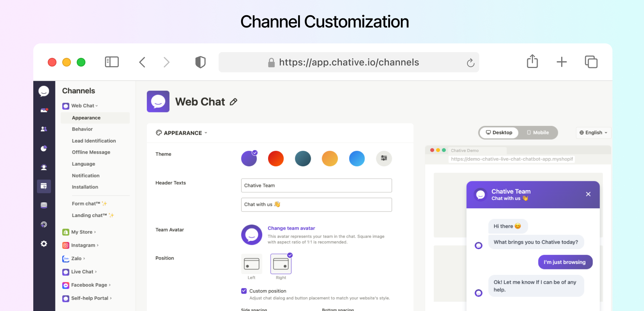
Task: Reload the page with the refresh icon
Action: click(x=470, y=63)
